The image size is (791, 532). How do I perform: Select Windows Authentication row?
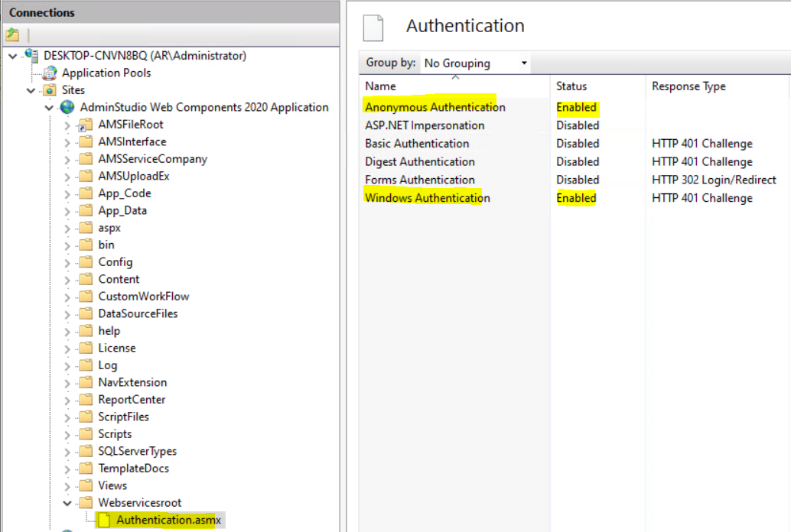click(x=574, y=198)
